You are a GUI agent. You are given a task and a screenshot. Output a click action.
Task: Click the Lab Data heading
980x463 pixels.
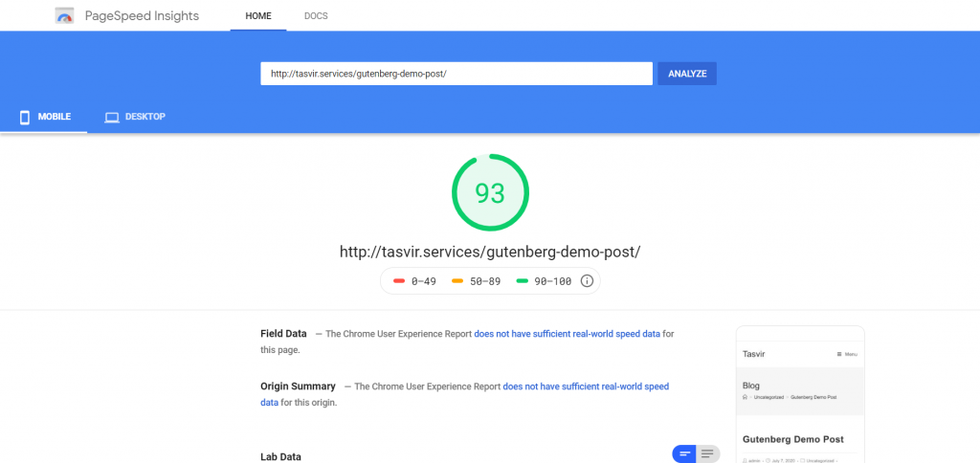[280, 457]
